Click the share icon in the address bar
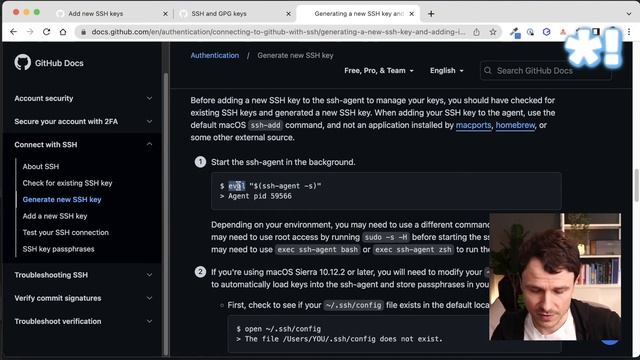The height and width of the screenshot is (360, 640). click(476, 32)
